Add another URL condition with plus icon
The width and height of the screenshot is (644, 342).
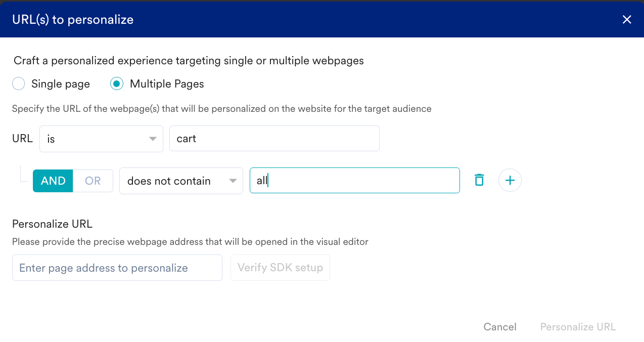coord(510,180)
